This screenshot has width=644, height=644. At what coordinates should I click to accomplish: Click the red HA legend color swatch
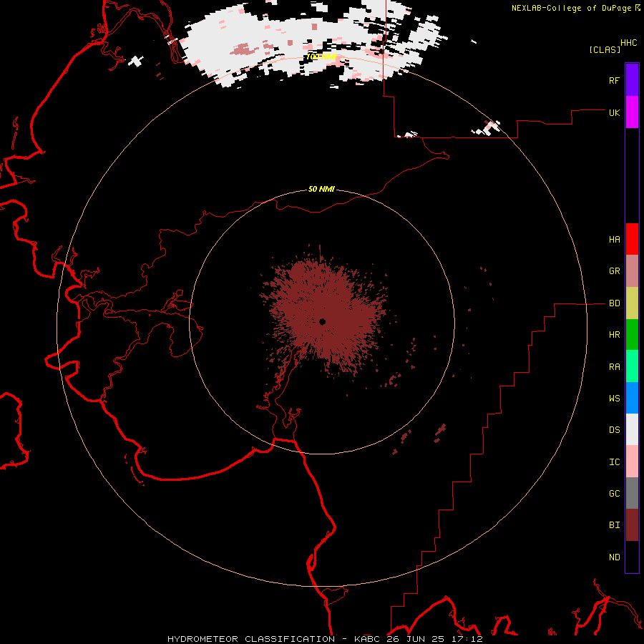tap(632, 239)
